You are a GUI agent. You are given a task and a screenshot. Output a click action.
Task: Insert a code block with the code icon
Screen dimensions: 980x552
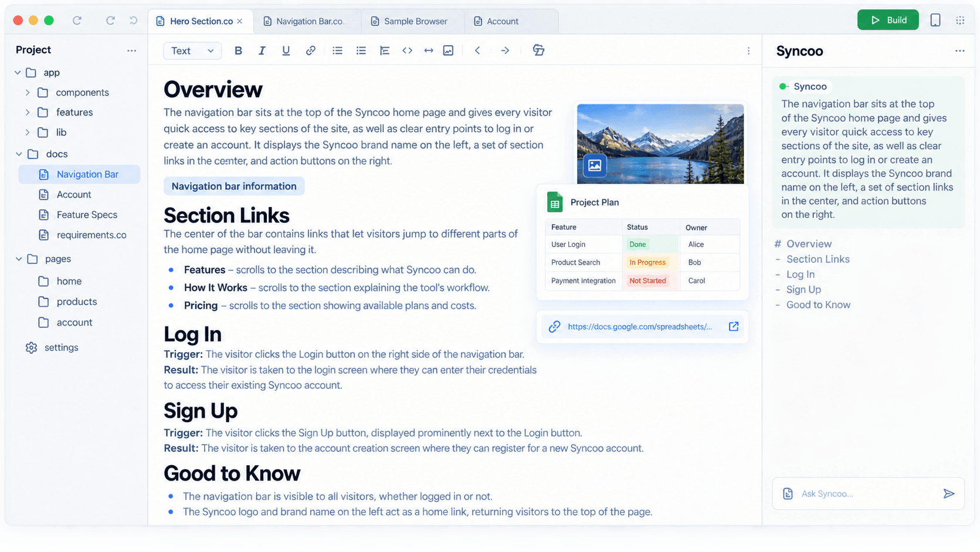point(407,50)
